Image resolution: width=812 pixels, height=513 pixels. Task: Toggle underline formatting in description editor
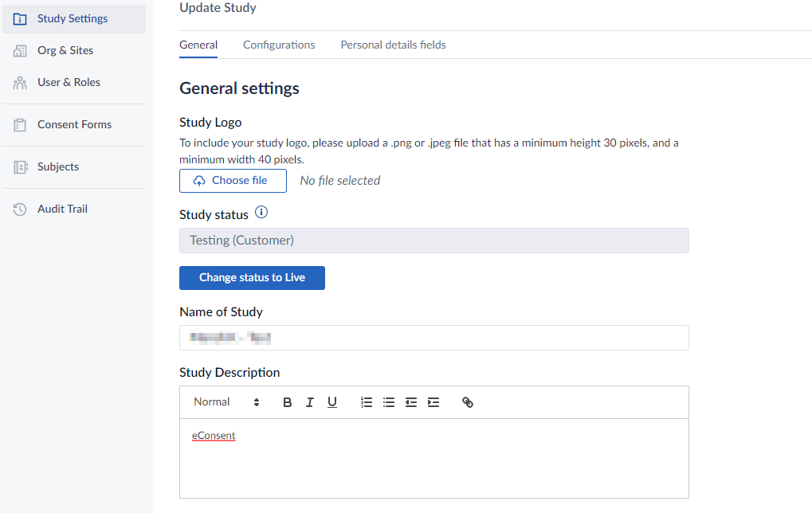[332, 402]
